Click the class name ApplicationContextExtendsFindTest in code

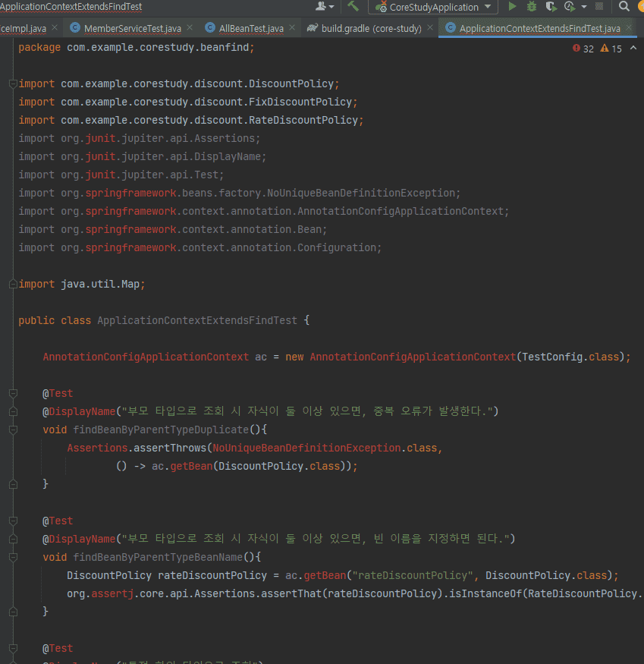[x=197, y=320]
